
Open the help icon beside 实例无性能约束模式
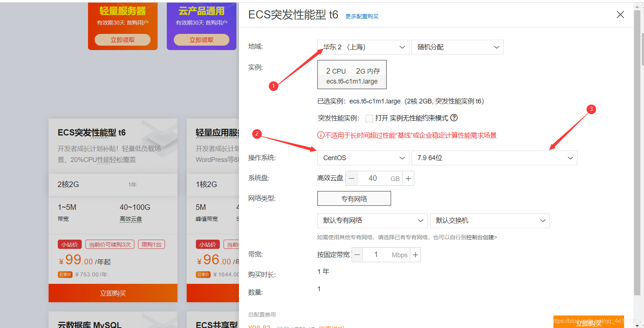pyautogui.click(x=454, y=118)
